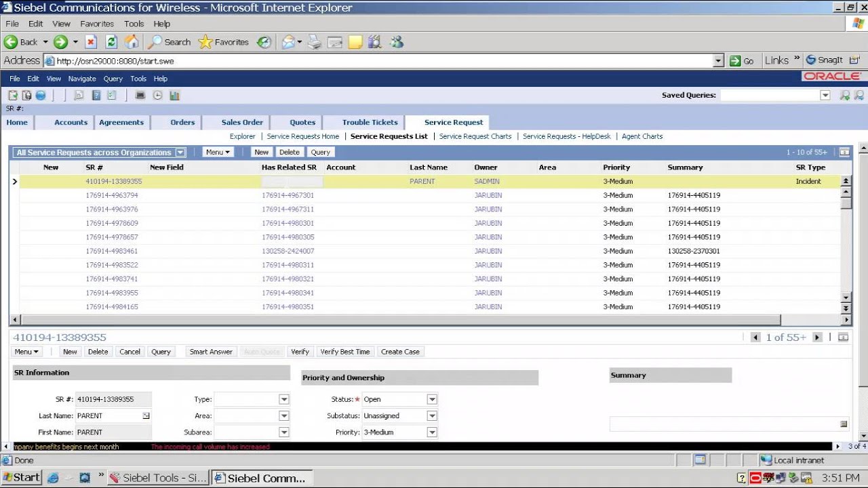Toggle form applet show-more icon
The image size is (868, 488).
coord(843,337)
